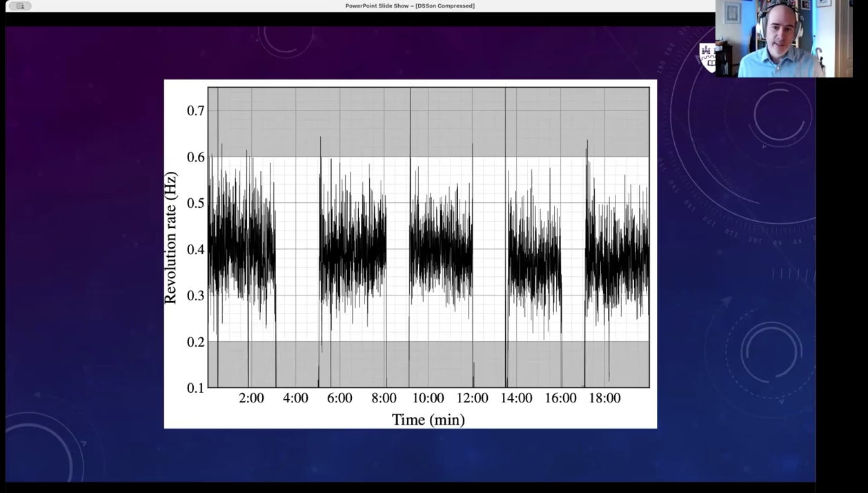Click the 10:00 tick label on time axis
This screenshot has height=493, width=868.
[428, 398]
